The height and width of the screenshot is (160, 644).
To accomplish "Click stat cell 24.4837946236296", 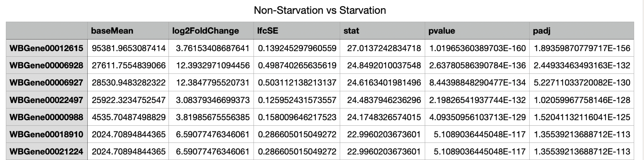I will [x=384, y=100].
